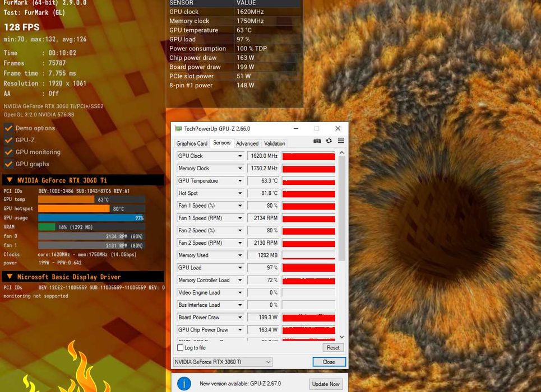Open the GPU Load sensor dropdown
Image resolution: width=541 pixels, height=392 pixels.
click(240, 268)
